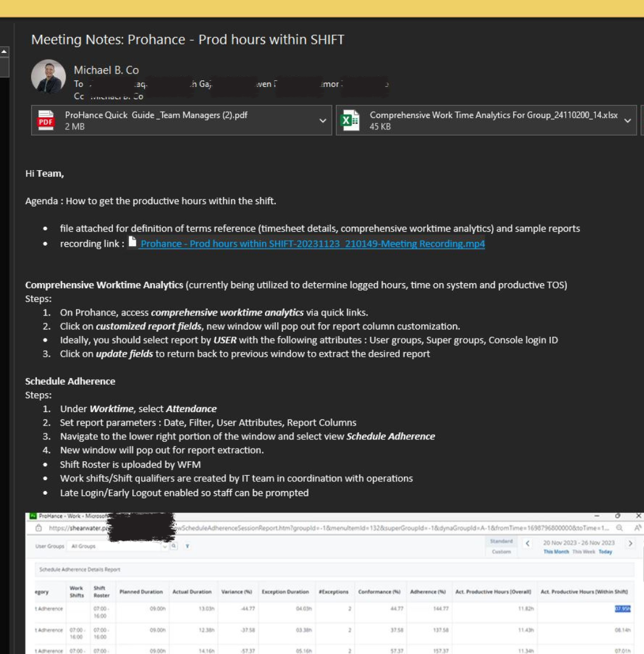The image size is (644, 654).
Task: Select This Month date shortcut
Action: (x=556, y=552)
